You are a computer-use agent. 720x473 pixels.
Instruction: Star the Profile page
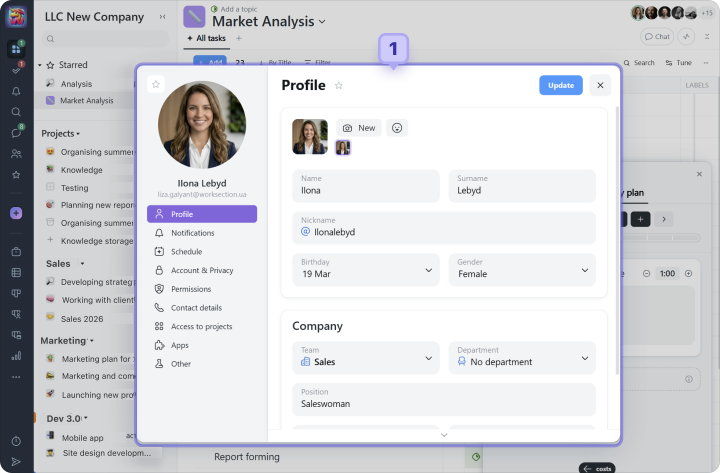tap(339, 86)
